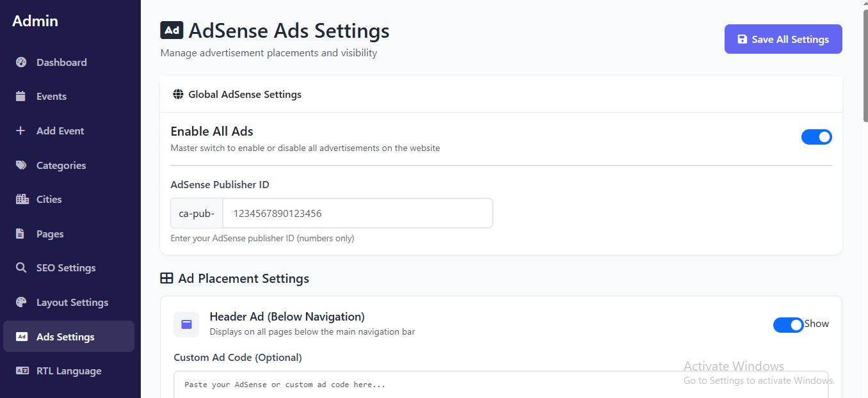Click the Layout Settings palette icon
The image size is (868, 398).
pyautogui.click(x=21, y=302)
